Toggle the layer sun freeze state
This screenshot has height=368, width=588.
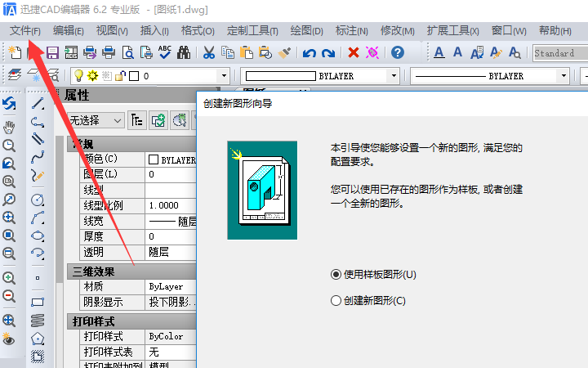92,76
